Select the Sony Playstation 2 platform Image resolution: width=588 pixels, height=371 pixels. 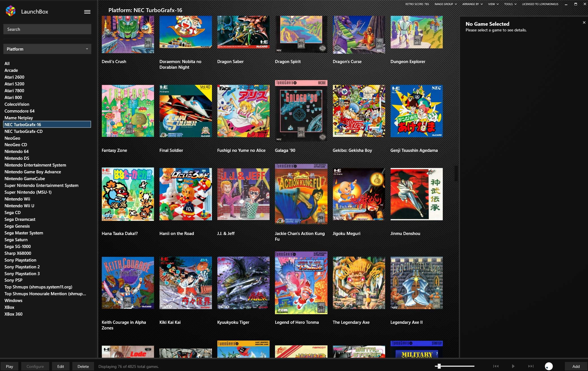[22, 267]
